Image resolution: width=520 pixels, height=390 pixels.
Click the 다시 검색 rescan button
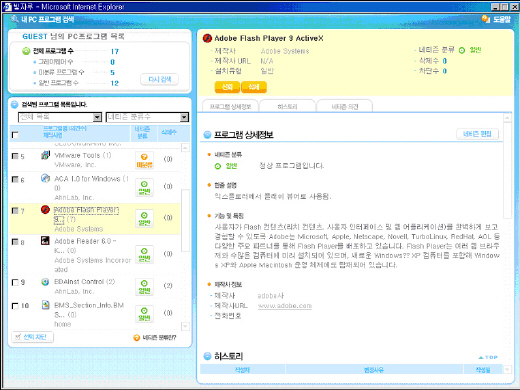click(x=160, y=79)
